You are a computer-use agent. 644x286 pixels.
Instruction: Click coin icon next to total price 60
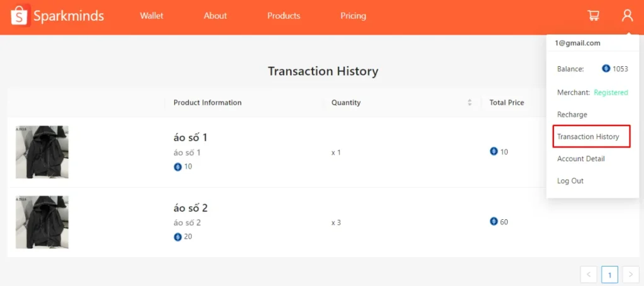[494, 222]
